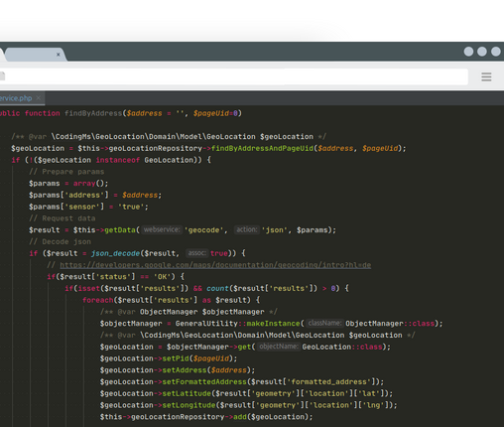Click the instanceof keyword
Image resolution: width=504 pixels, height=427 pixels.
click(118, 160)
